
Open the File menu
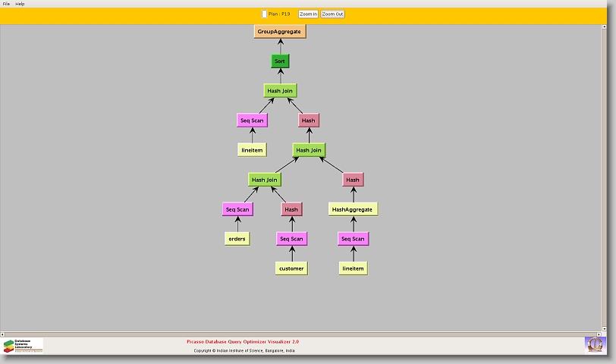click(x=6, y=4)
